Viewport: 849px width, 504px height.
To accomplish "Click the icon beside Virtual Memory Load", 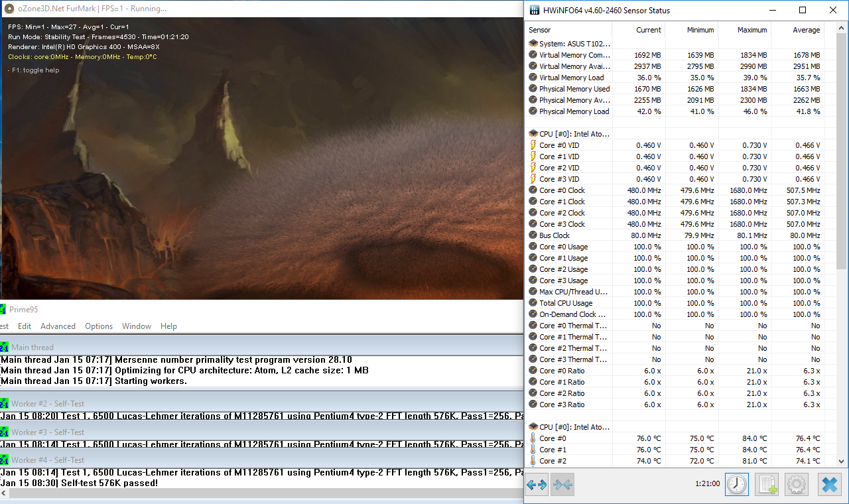I will click(533, 78).
